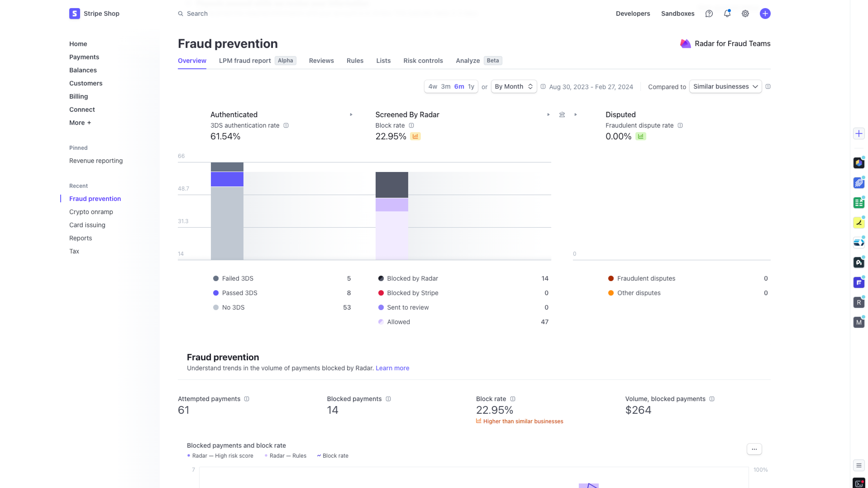Image resolution: width=868 pixels, height=488 pixels.
Task: Click info icon next to 3DS authentication rate
Action: coord(286,125)
